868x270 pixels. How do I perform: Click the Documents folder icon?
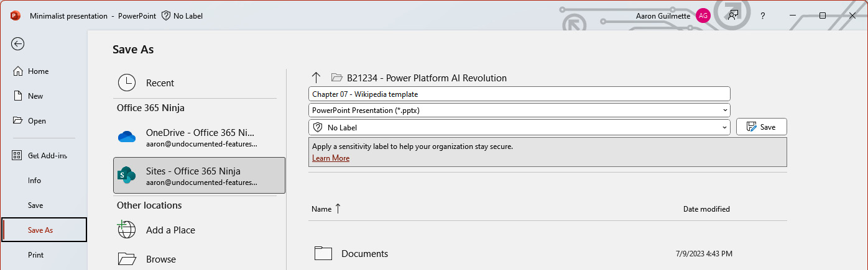click(x=323, y=253)
